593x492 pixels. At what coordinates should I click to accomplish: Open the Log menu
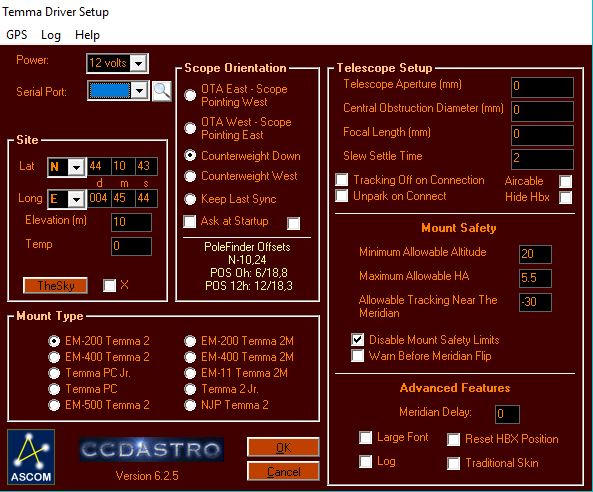(x=51, y=35)
